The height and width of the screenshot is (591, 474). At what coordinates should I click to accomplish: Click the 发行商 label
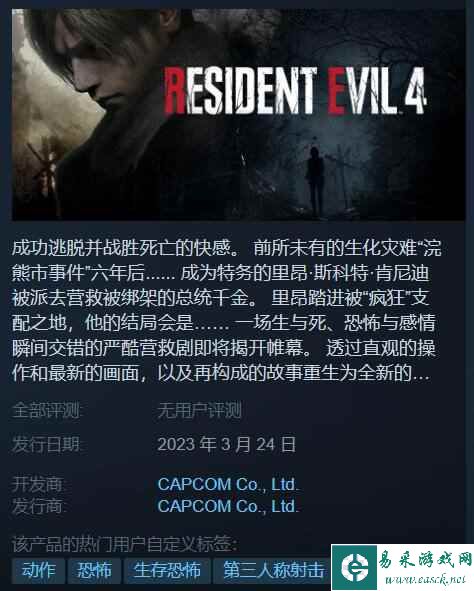(38, 506)
